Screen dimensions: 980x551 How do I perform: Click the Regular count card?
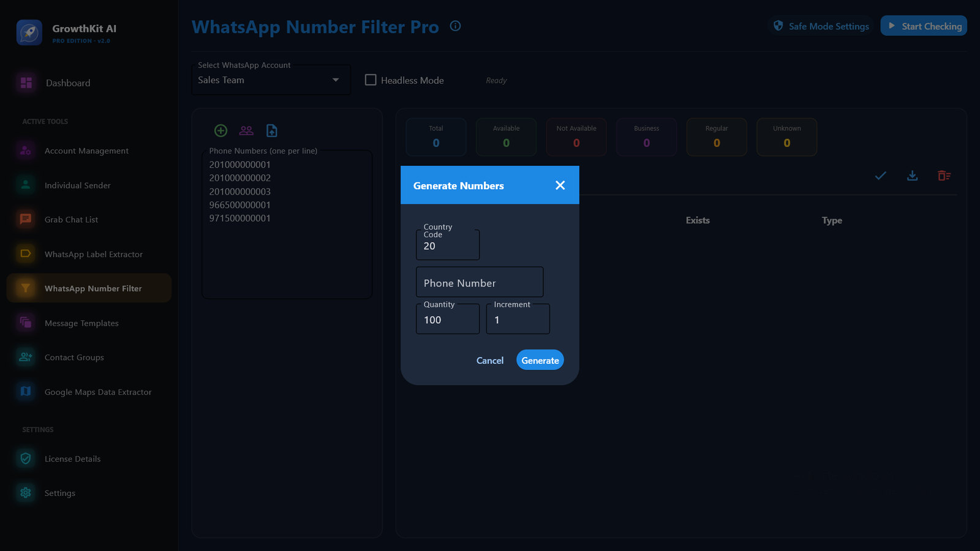coord(717,137)
